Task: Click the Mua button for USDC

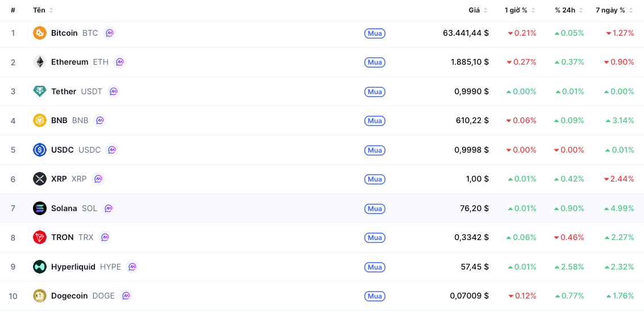Action: pos(375,150)
